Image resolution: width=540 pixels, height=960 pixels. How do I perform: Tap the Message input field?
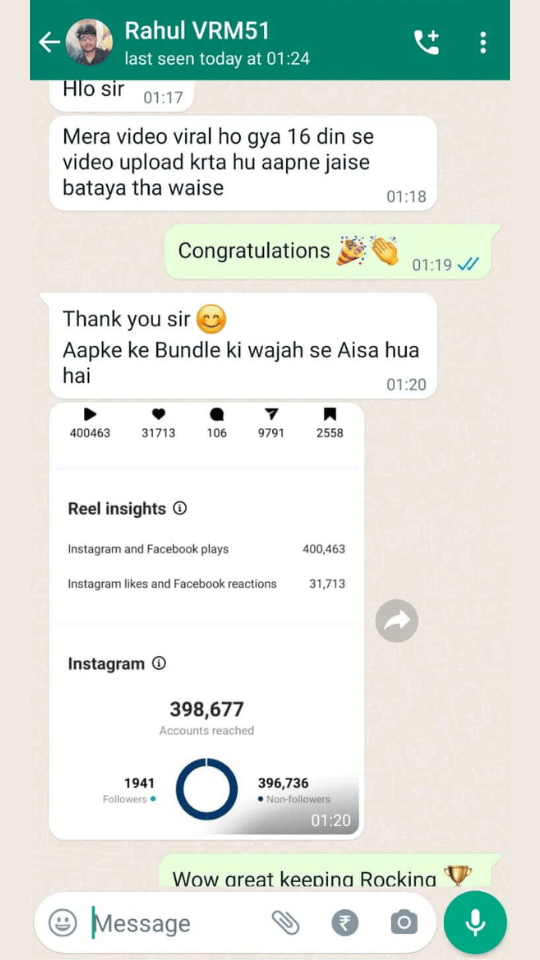pos(178,923)
